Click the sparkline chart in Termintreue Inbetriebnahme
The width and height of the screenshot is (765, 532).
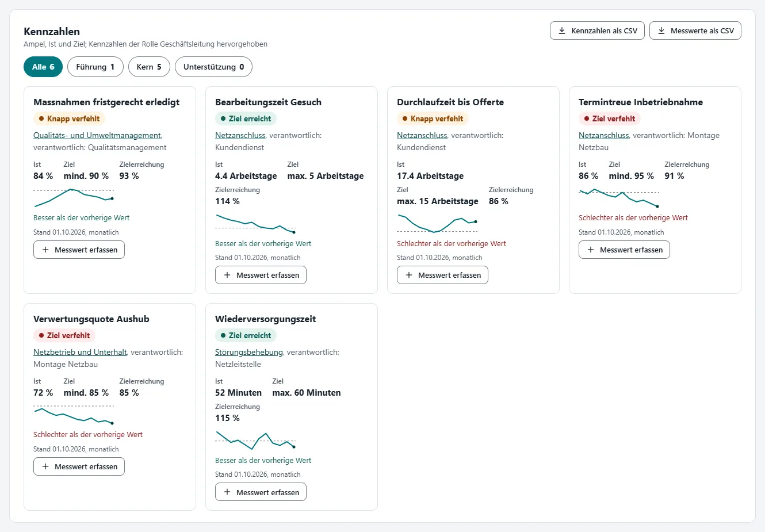coord(619,197)
